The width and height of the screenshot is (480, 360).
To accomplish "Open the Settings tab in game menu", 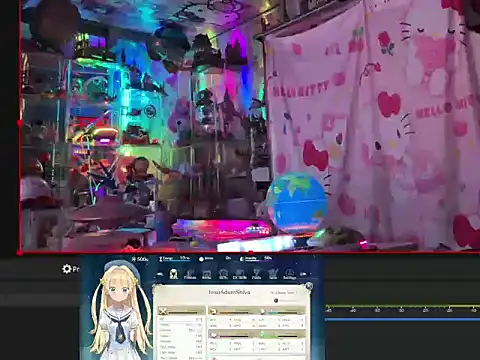I will pos(289,274).
